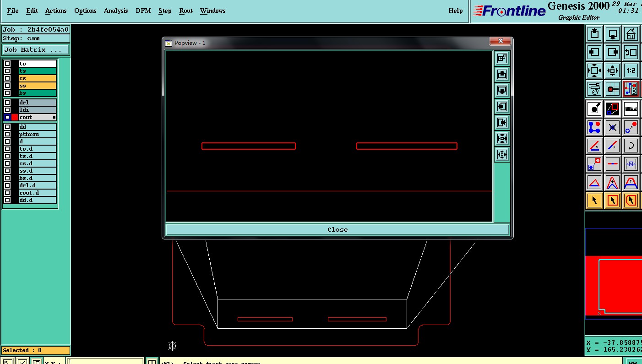Screen dimensions: 642x364
Task: Click the red color swatch of rout layer
Action: pyautogui.click(x=15, y=117)
